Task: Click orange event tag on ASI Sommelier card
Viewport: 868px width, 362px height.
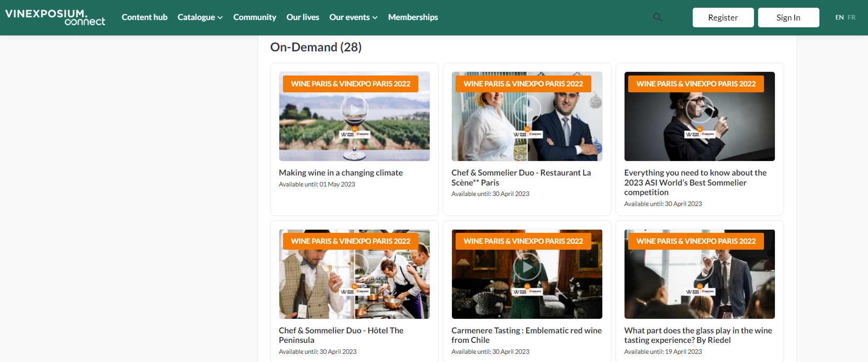Action: [696, 84]
